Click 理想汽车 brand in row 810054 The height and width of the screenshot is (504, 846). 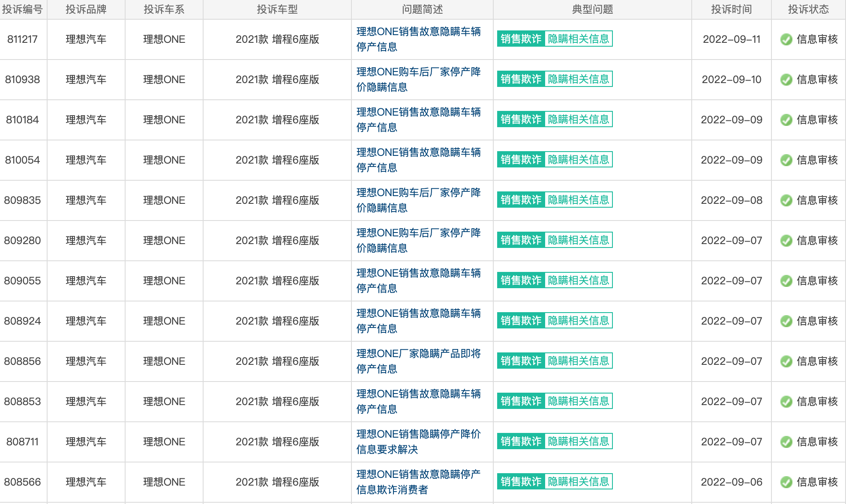pyautogui.click(x=86, y=160)
